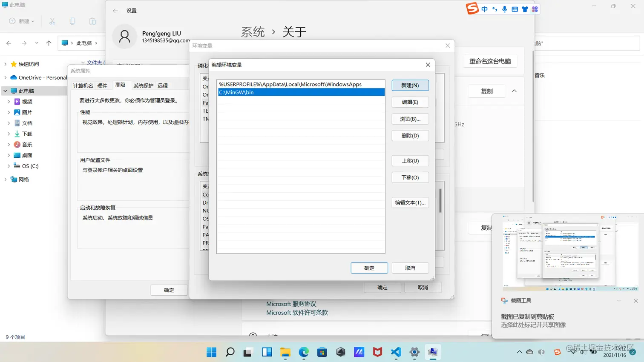The height and width of the screenshot is (362, 644).
Task: Open Sogou skin settings via shirt icon
Action: (524, 9)
